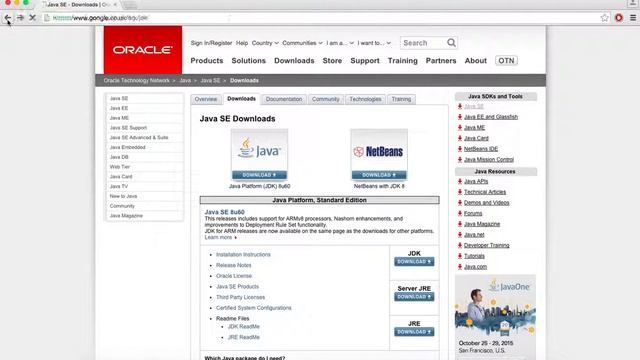Viewport: 640px width, 360px height.
Task: Click the browser back arrow
Action: click(8, 18)
